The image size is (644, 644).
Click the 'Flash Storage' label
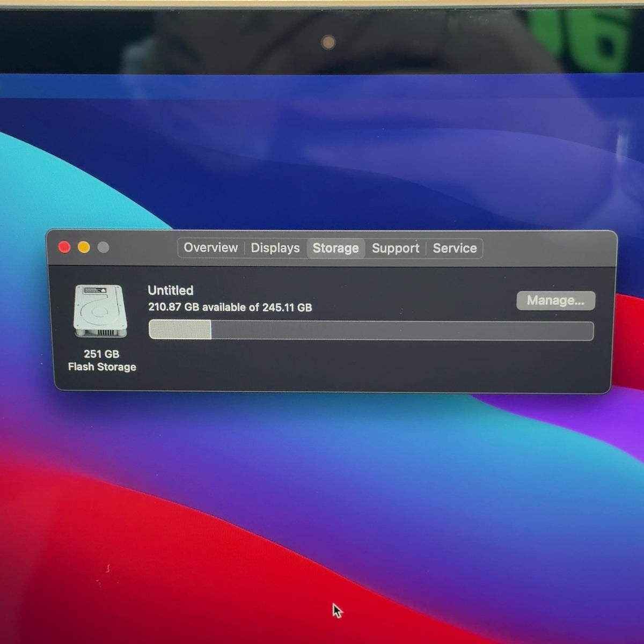pos(102,367)
